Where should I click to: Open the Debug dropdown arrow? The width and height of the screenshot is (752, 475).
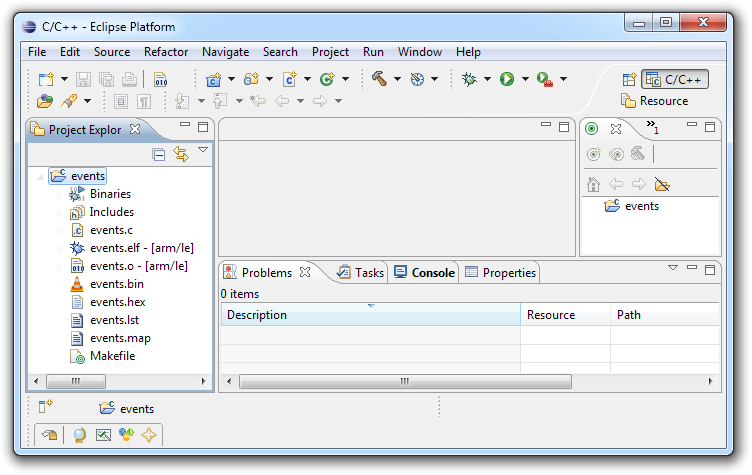click(x=487, y=79)
